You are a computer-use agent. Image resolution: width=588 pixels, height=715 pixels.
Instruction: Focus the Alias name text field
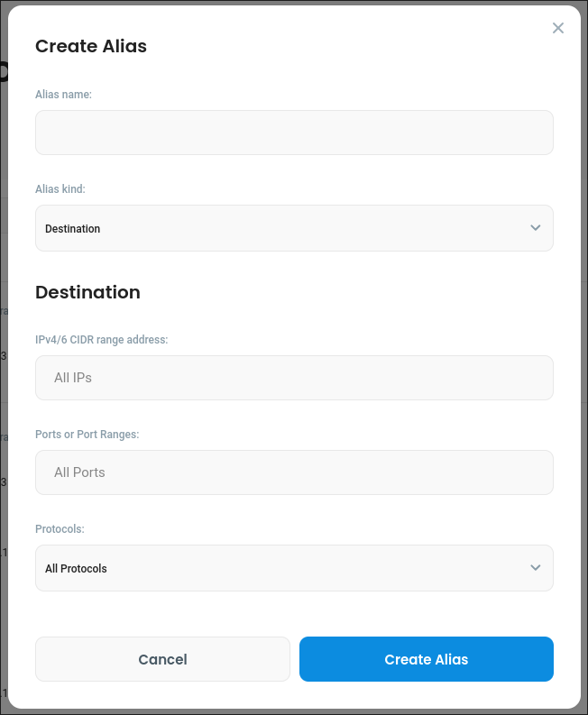pyautogui.click(x=294, y=133)
